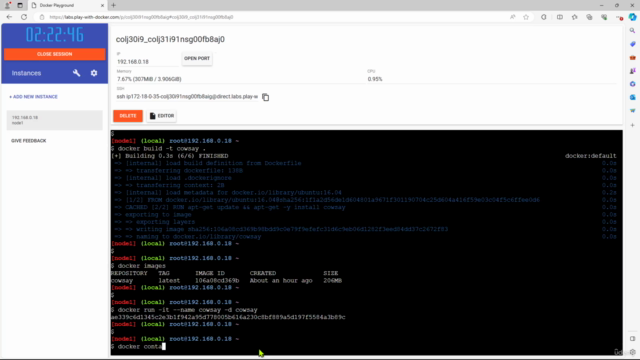Click the browser address bar URL
640x360 pixels.
(141, 17)
